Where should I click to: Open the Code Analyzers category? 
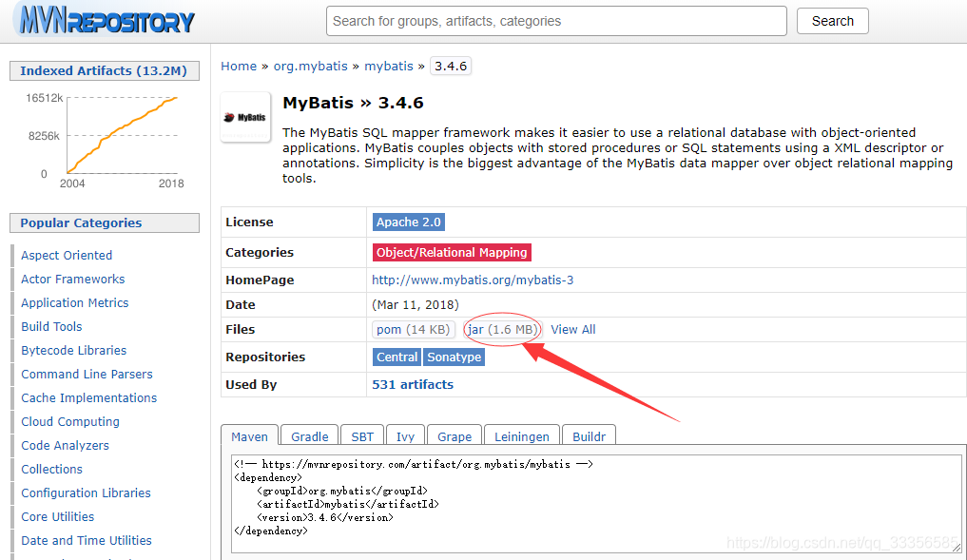pos(65,445)
